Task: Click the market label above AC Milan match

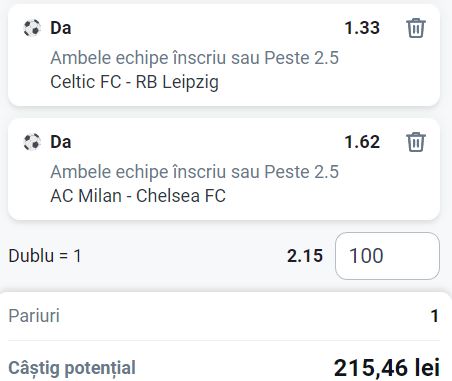Action: (x=195, y=172)
